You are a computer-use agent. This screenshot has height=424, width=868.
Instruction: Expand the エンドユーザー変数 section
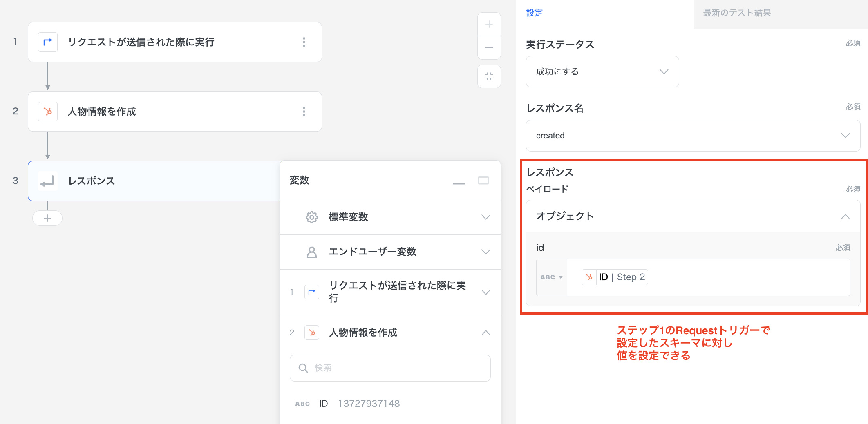(485, 252)
